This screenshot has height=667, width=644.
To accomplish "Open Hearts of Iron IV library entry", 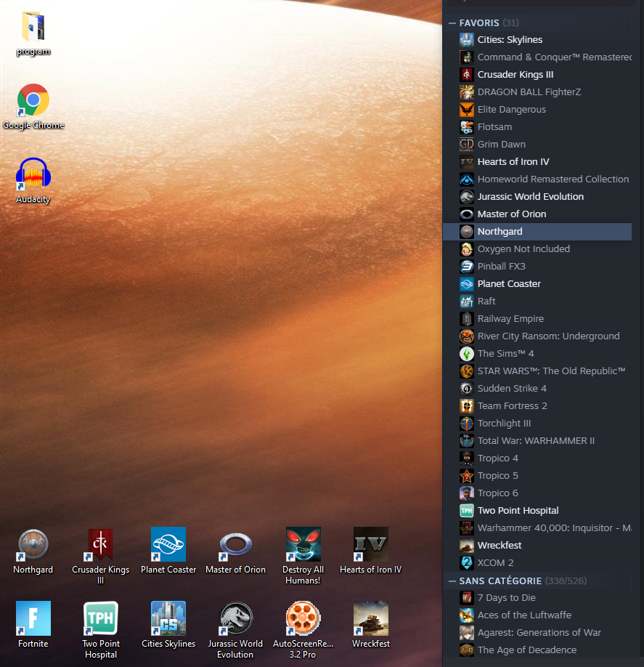I will (513, 162).
